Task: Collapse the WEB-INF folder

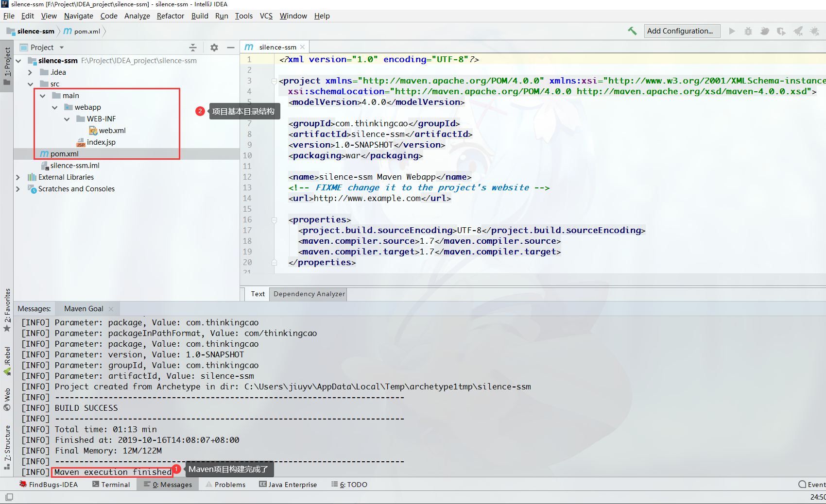Action: click(67, 118)
